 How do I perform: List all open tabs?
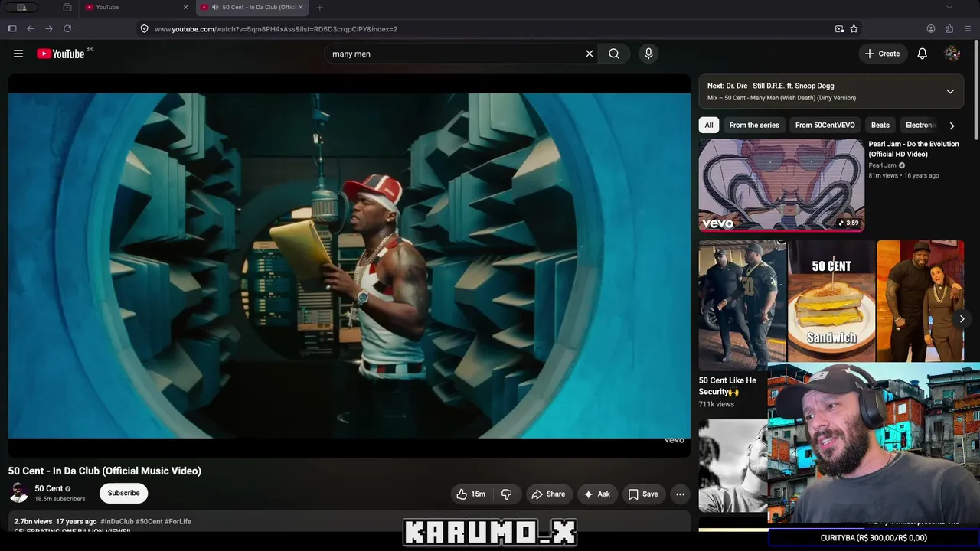tap(949, 7)
